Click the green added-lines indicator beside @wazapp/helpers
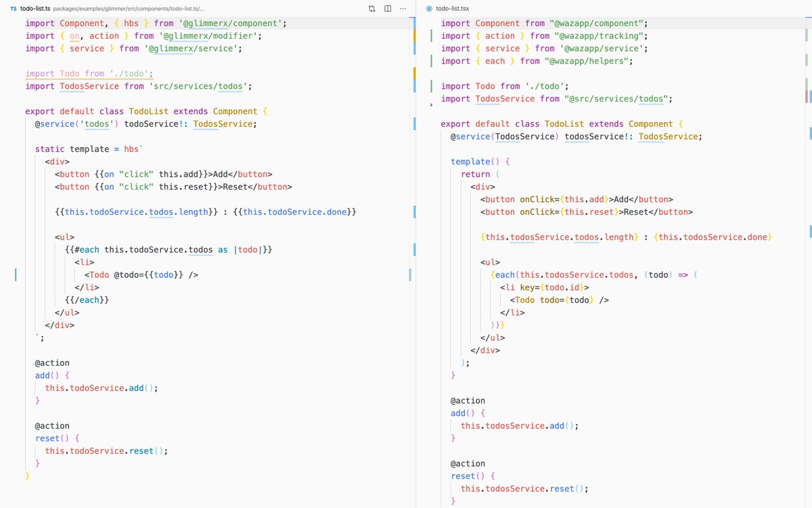The width and height of the screenshot is (812, 508). [432, 61]
